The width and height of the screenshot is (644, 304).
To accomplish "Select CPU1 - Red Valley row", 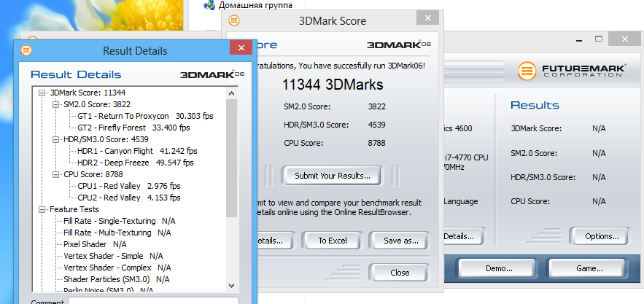I will [129, 186].
